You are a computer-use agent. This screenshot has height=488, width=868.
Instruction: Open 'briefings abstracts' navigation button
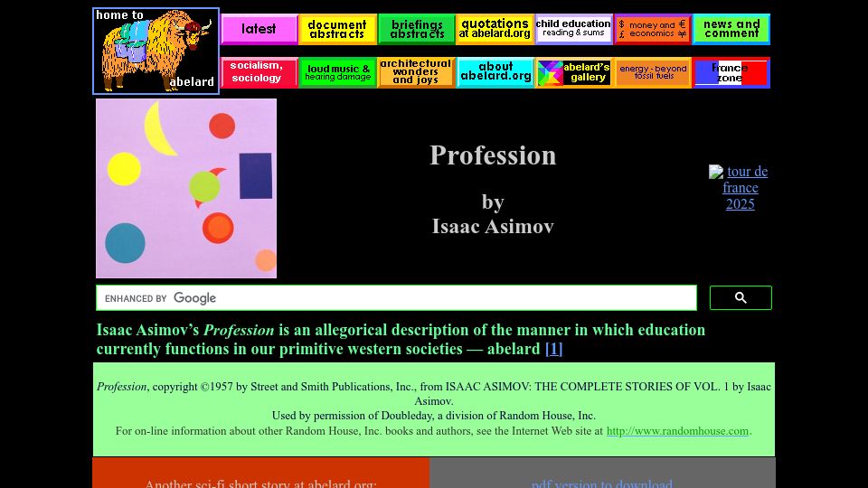pyautogui.click(x=416, y=29)
